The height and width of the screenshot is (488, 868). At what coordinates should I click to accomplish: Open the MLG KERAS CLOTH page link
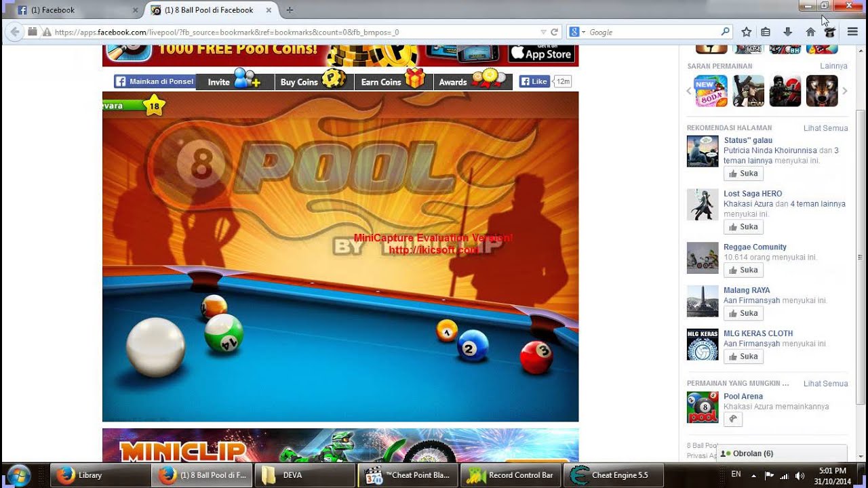758,333
